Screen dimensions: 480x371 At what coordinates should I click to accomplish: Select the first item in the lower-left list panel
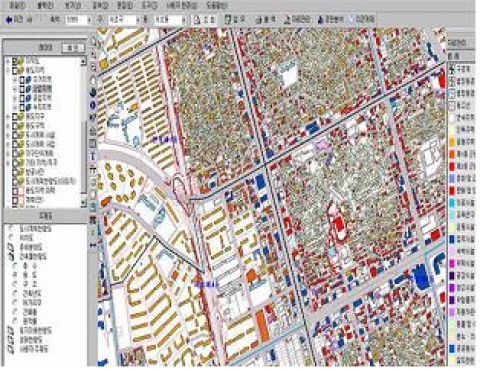(x=30, y=229)
